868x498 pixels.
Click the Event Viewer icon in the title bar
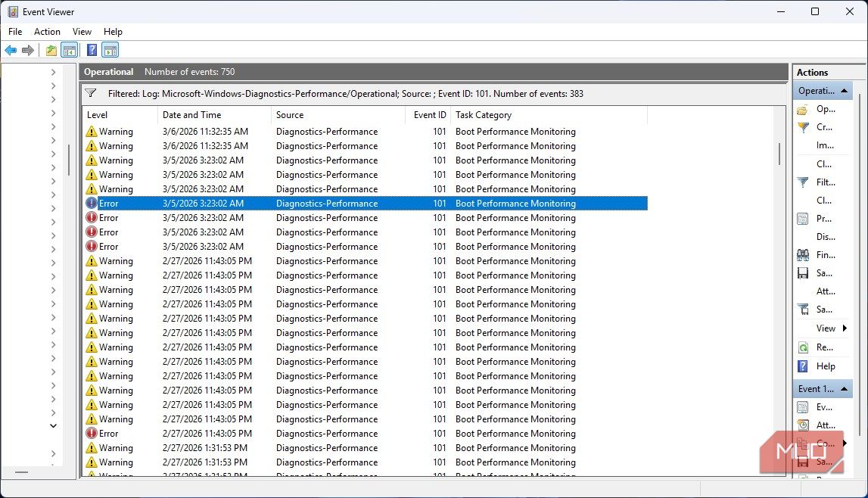(x=12, y=11)
